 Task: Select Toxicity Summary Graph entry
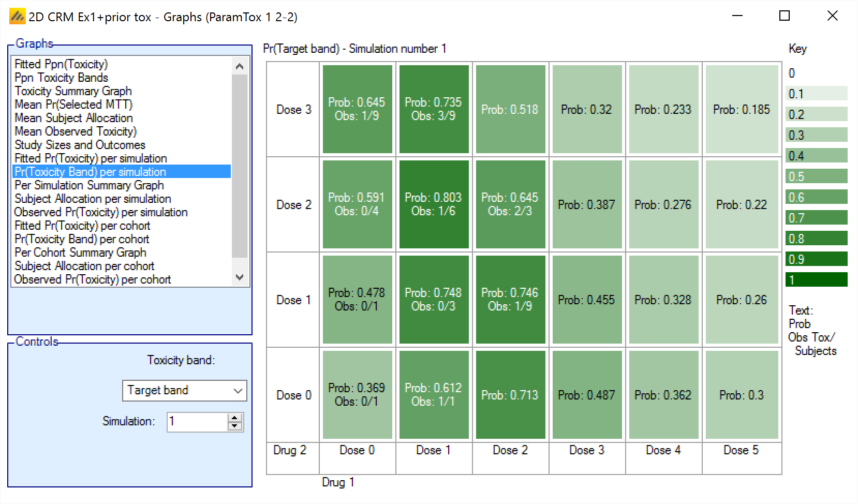click(x=73, y=91)
